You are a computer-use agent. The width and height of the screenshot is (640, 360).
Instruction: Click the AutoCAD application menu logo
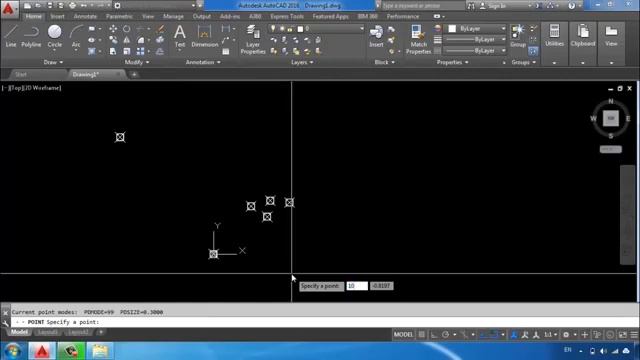pyautogui.click(x=9, y=9)
